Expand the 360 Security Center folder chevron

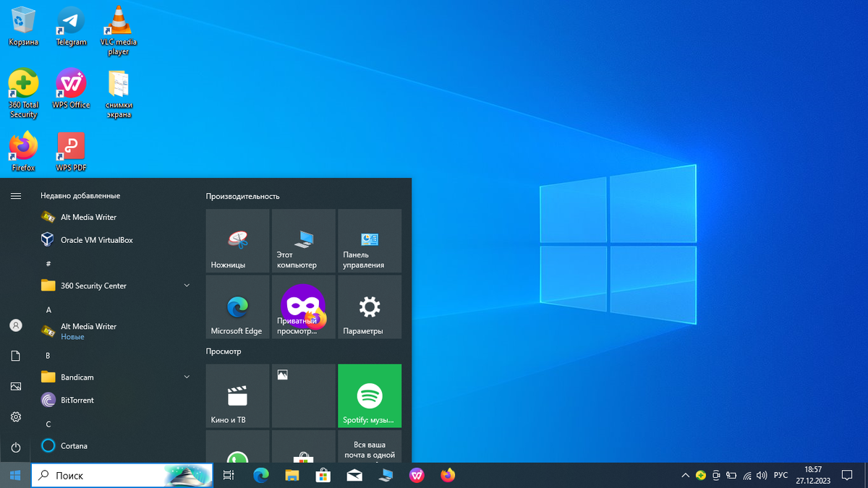pos(187,286)
